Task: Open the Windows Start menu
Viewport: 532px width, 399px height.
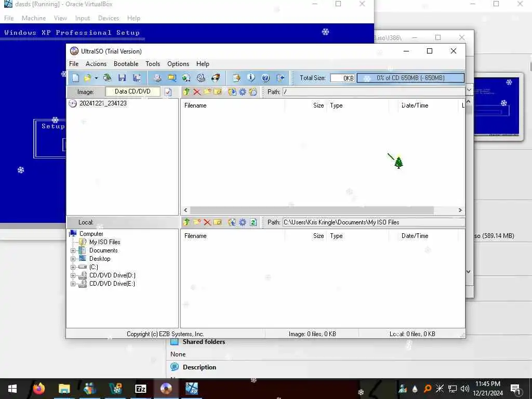Action: 12,389
